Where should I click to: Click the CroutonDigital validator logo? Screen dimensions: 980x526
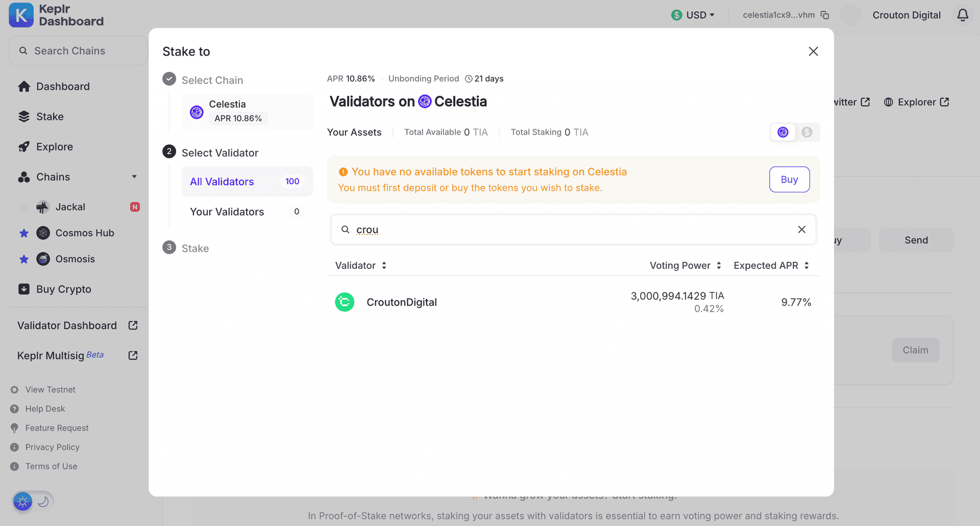tap(345, 302)
